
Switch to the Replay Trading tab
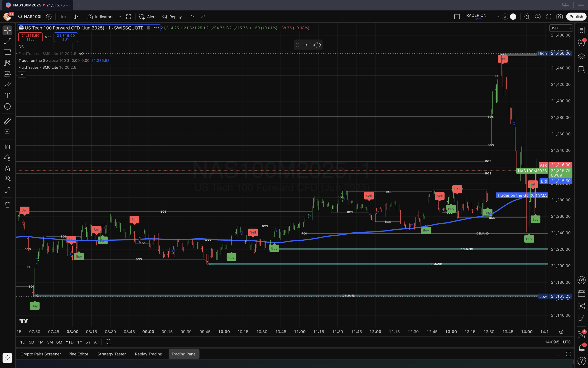[149, 354]
